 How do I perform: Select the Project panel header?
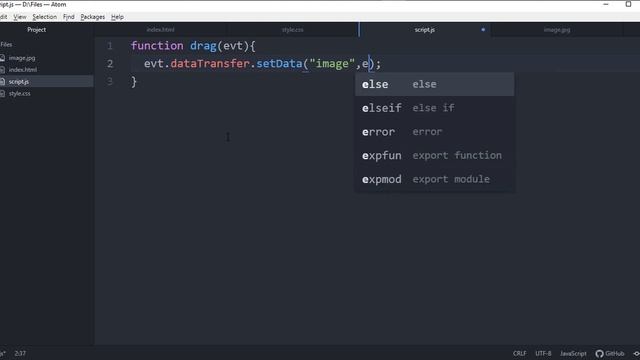(x=36, y=30)
